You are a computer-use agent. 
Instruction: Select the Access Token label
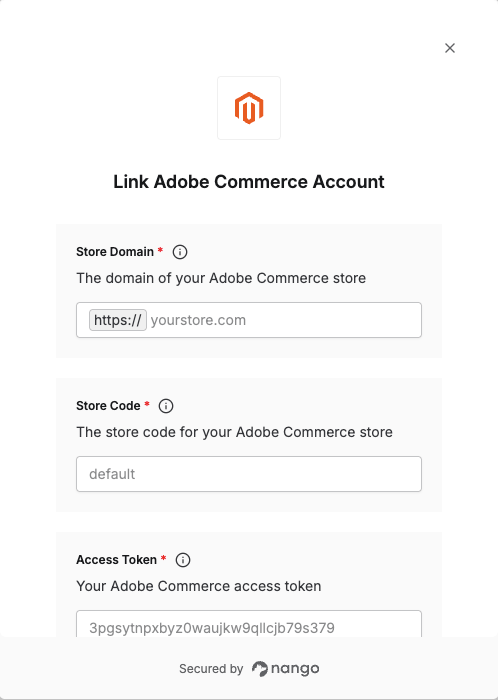116,560
